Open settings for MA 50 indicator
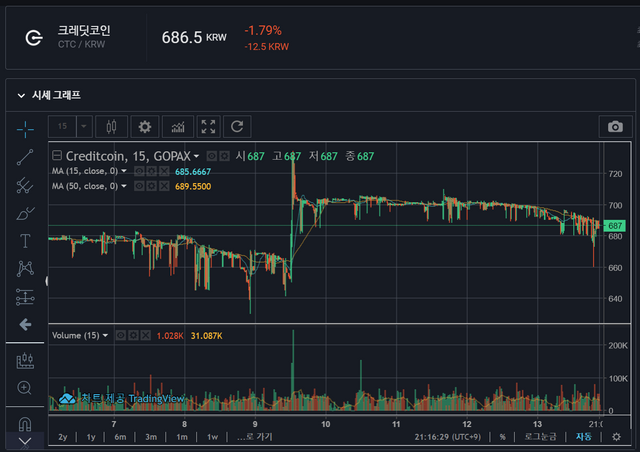This screenshot has height=452, width=640. [151, 186]
